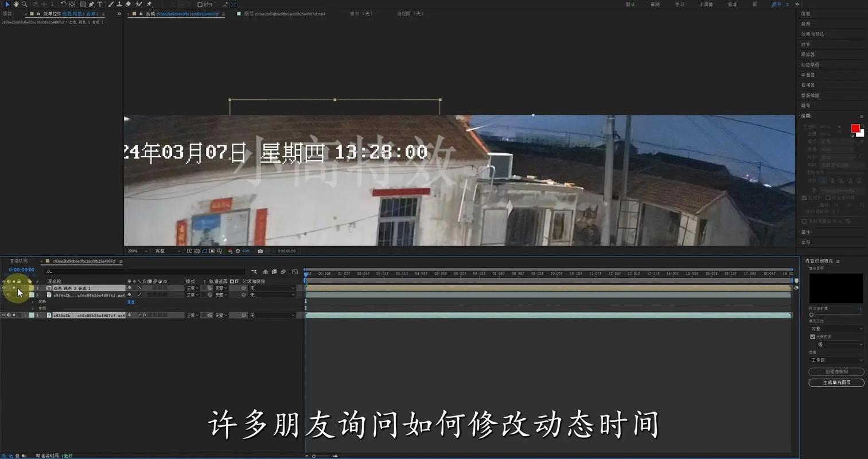Open the 200% zoom level dropdown
The height and width of the screenshot is (459, 868).
pos(137,251)
